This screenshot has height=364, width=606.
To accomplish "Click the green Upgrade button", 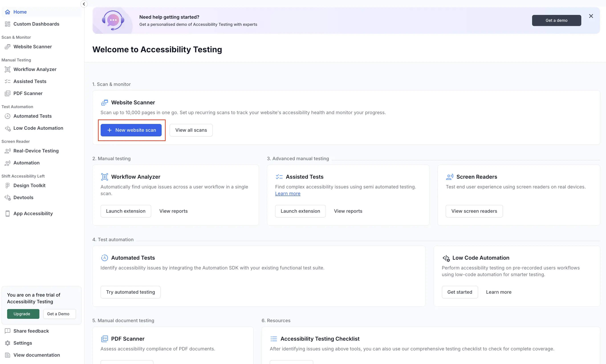I will coord(23,314).
